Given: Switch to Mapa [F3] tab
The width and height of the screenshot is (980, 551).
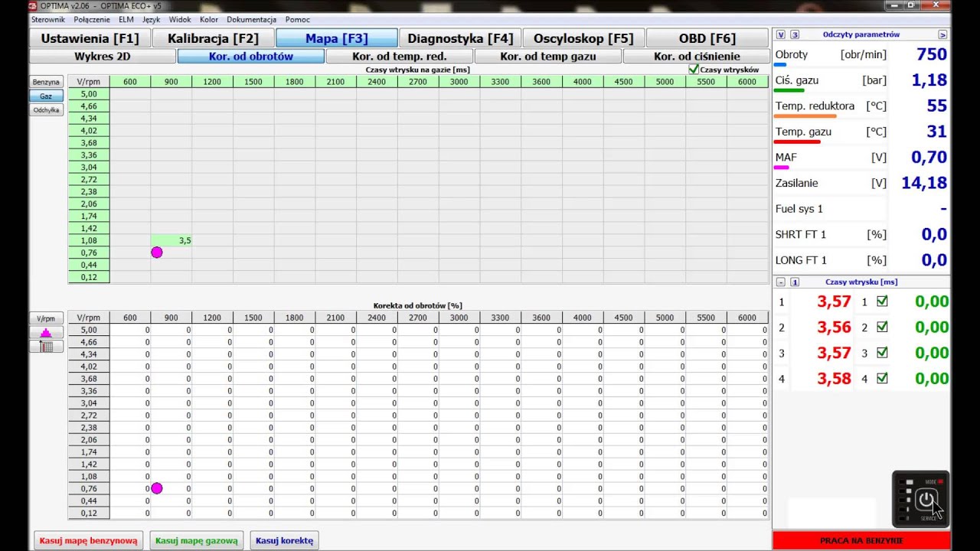Looking at the screenshot, I should (x=336, y=38).
